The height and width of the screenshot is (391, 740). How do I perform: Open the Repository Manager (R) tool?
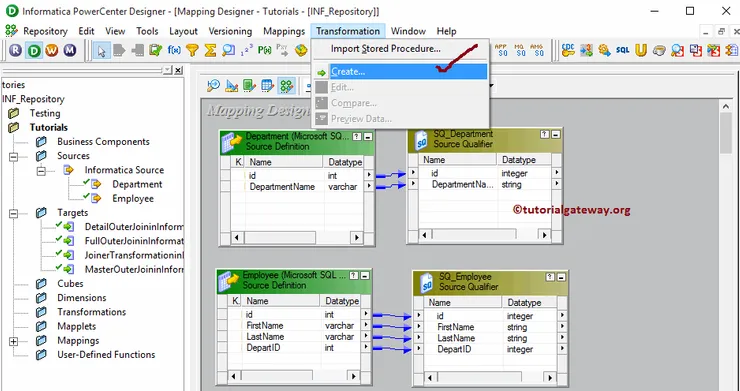15,50
